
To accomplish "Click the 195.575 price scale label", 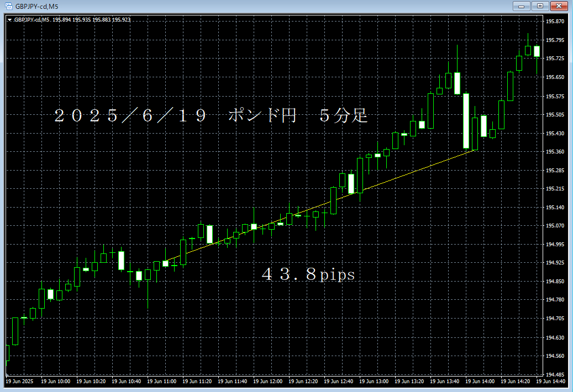I will click(555, 97).
